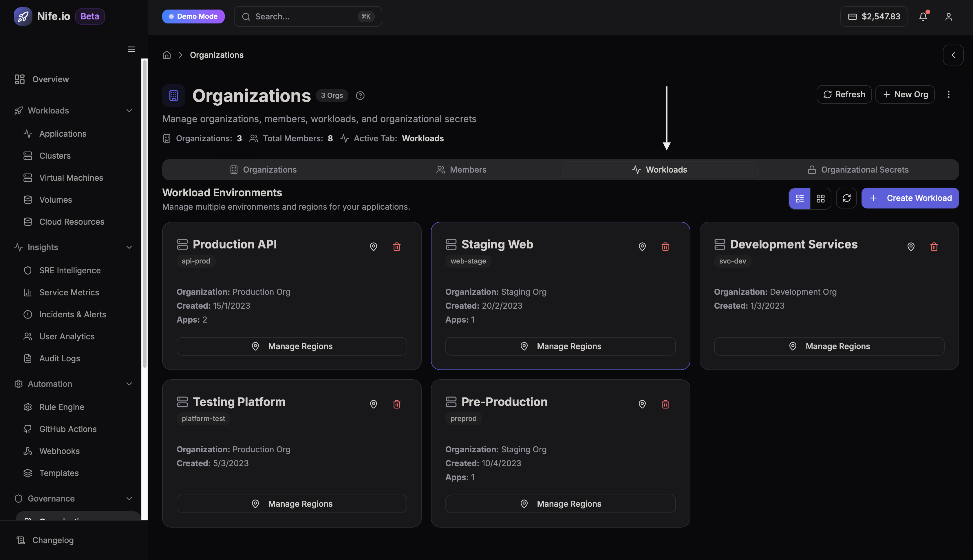Toggle the collapse arrow panel button top right
This screenshot has height=560, width=973.
point(953,55)
